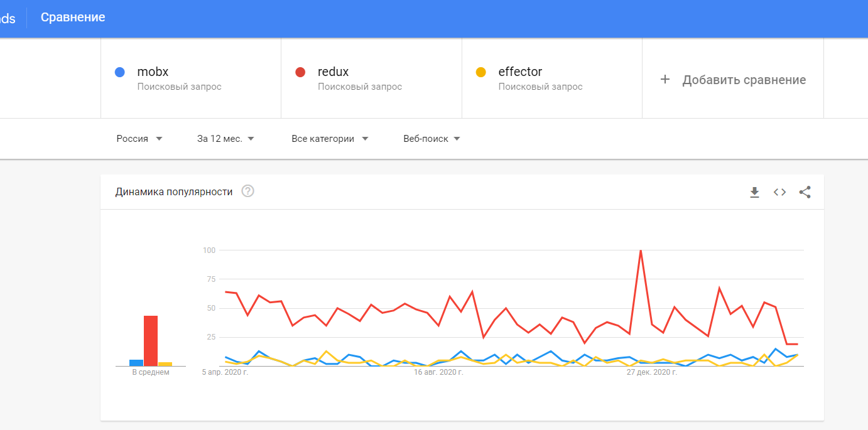This screenshot has height=430, width=868.
Task: Edit the effector search term
Action: point(520,72)
